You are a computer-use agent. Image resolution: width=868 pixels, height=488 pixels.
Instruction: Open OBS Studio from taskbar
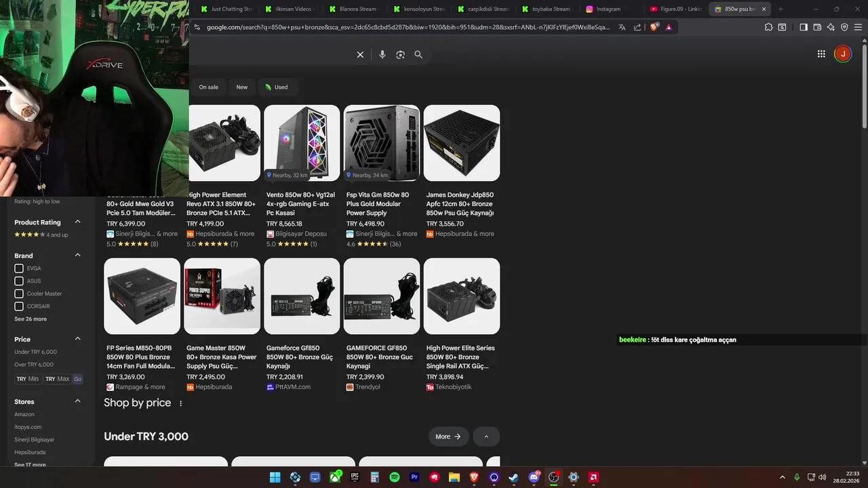553,477
